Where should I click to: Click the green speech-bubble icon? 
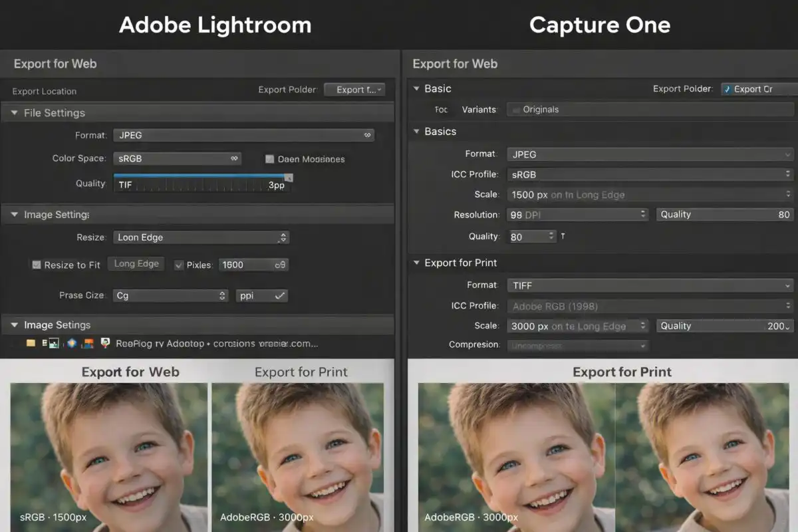click(104, 344)
